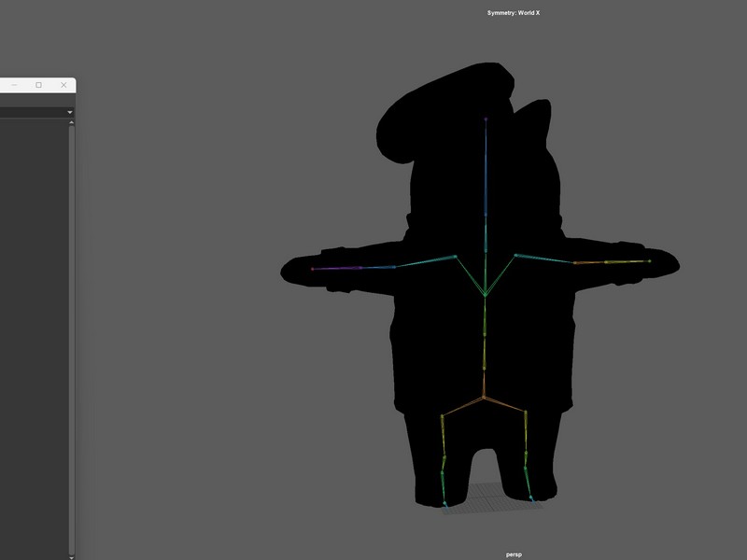747x560 pixels.
Task: Click the persp camera label
Action: click(x=514, y=554)
